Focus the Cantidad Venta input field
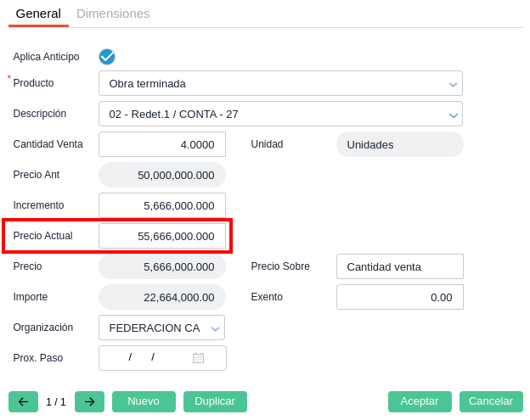Screen dimensions: 530x420 pos(162,144)
